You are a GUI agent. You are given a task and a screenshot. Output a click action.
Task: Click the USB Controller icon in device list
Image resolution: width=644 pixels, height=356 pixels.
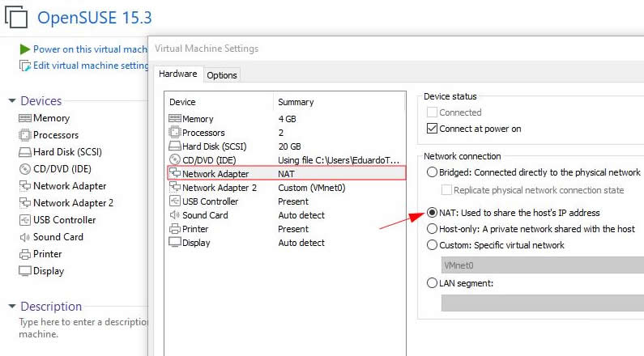[174, 201]
